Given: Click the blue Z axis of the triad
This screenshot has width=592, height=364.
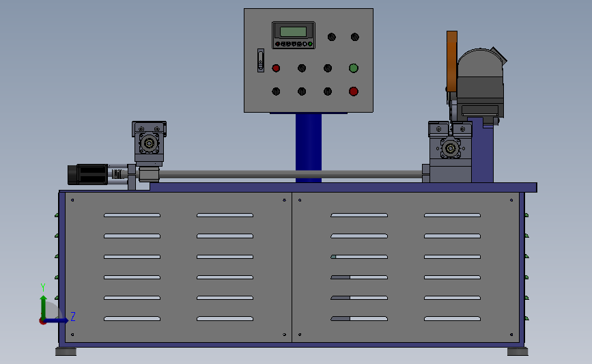Looking at the screenshot, I should point(57,320).
